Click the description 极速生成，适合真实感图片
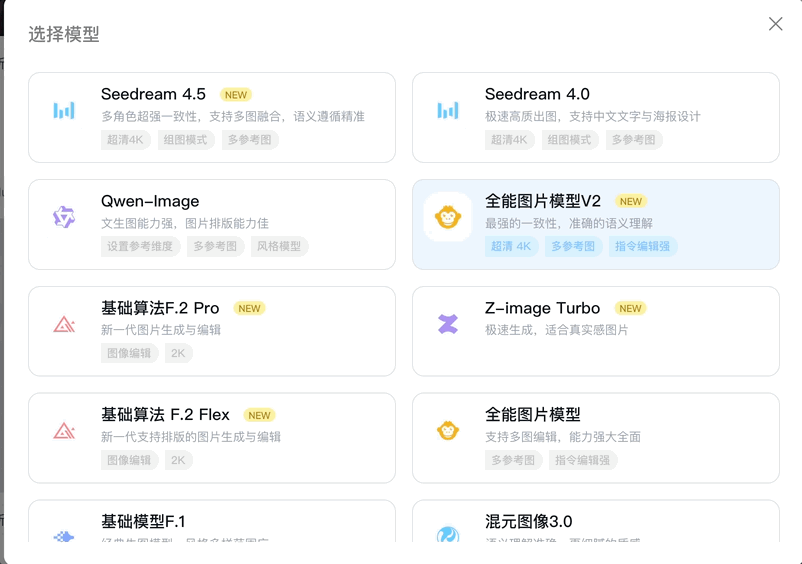This screenshot has width=802, height=564. pyautogui.click(x=556, y=330)
